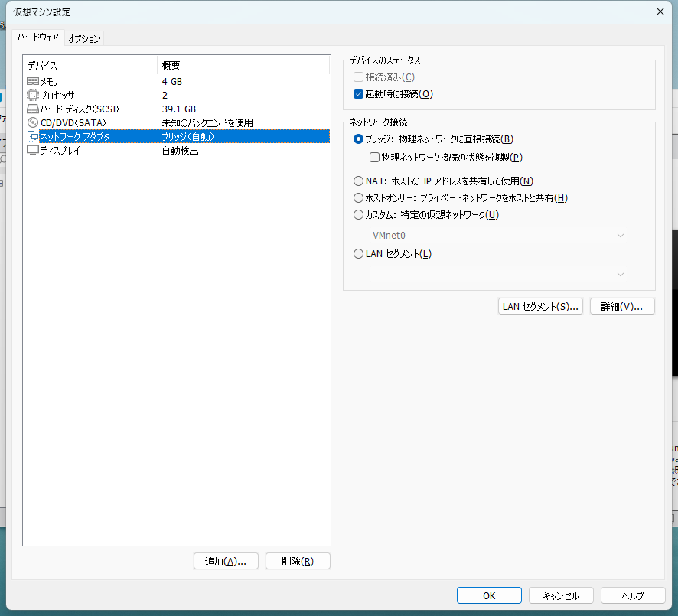Open the 詳細(V)... button
The width and height of the screenshot is (678, 616).
[x=622, y=307]
